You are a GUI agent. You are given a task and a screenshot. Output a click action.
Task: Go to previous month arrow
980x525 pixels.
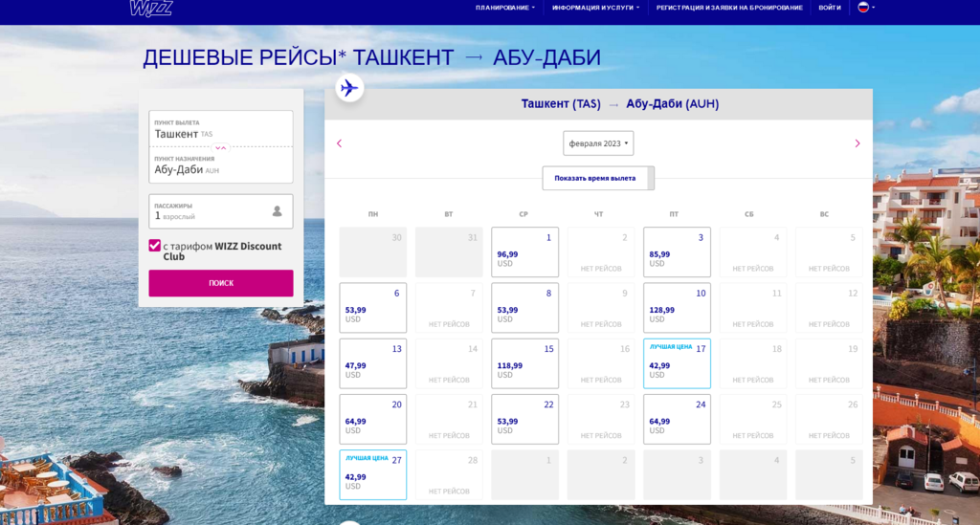(340, 143)
